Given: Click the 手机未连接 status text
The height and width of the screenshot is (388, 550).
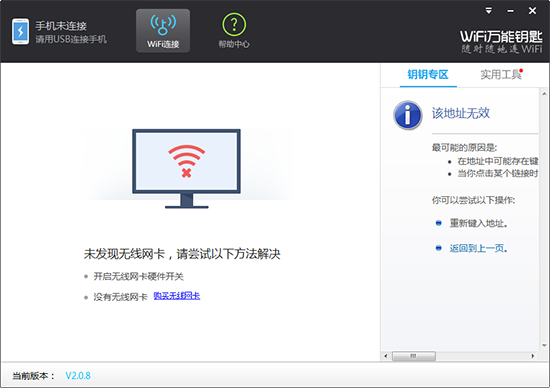Looking at the screenshot, I should (x=61, y=26).
